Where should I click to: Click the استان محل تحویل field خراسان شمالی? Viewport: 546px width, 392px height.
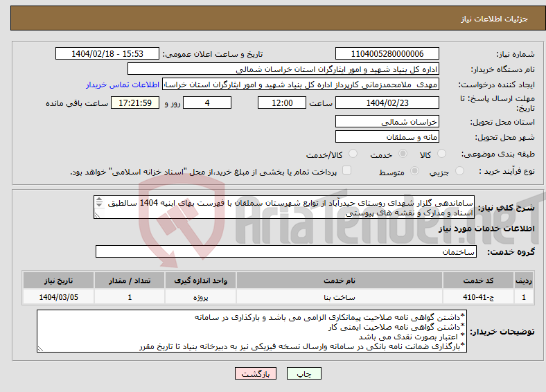point(387,121)
